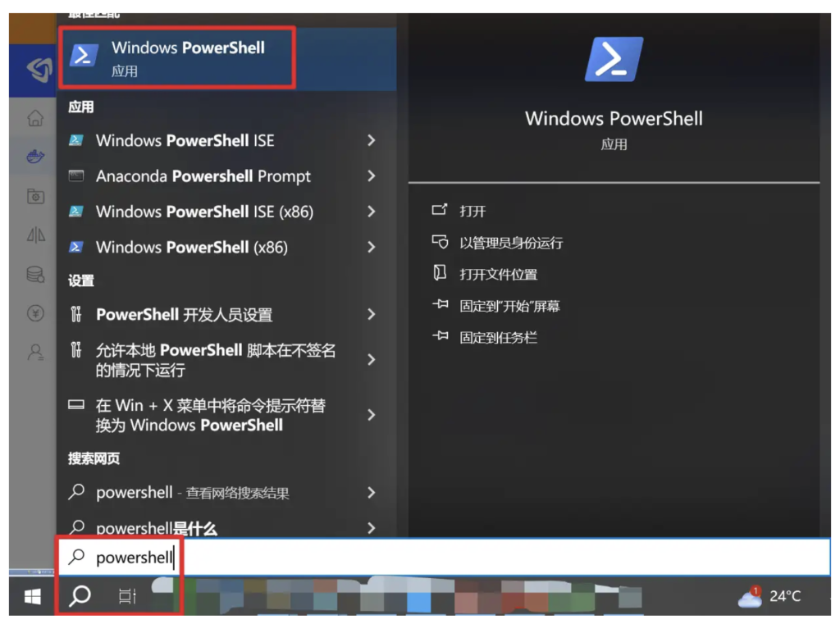Choose 打开文件位置
The image size is (840, 624).
tap(498, 274)
